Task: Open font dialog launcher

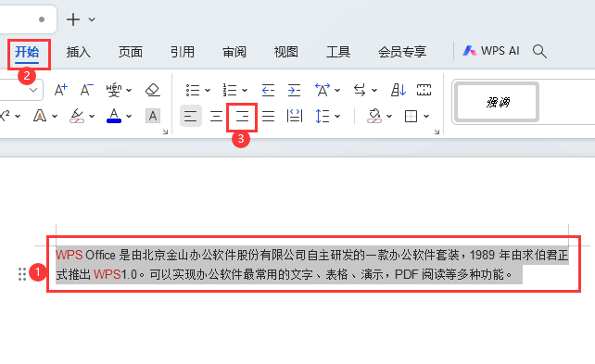Action: (165, 132)
